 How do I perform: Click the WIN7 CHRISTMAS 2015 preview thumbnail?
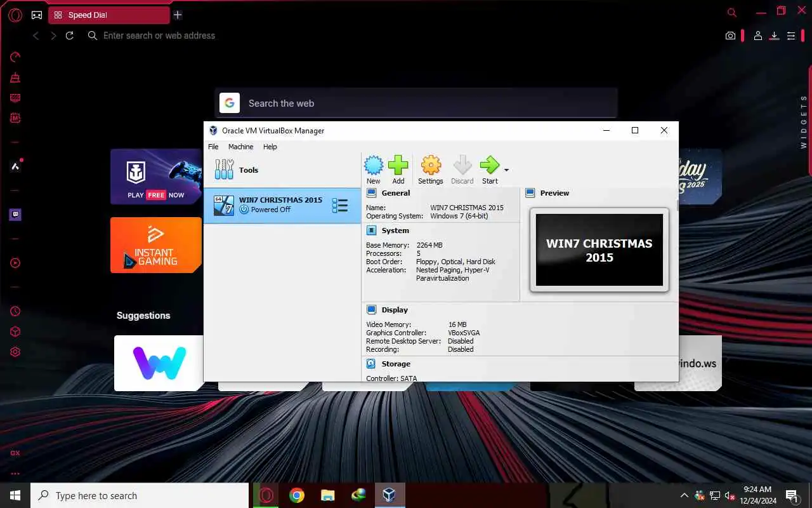599,250
